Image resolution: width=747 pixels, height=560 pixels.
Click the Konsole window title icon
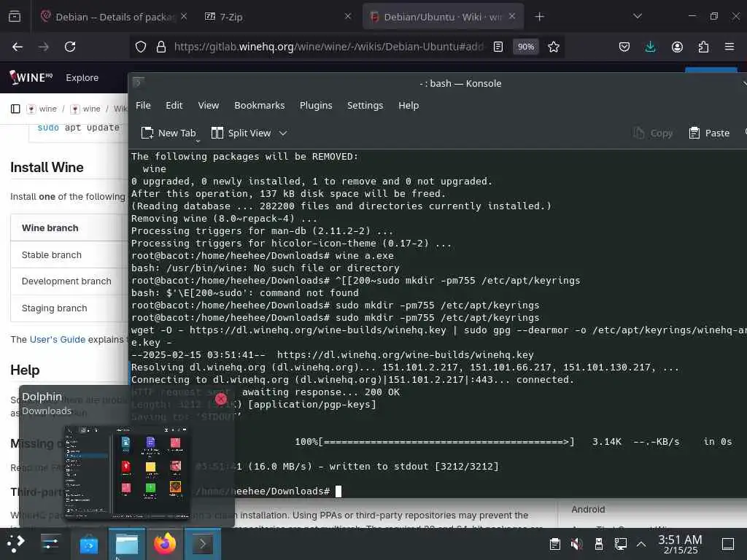(x=138, y=82)
